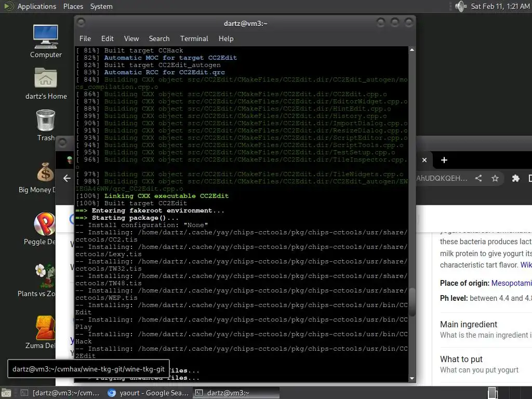The height and width of the screenshot is (399, 532).
Task: Open the Places menu
Action: click(x=73, y=6)
